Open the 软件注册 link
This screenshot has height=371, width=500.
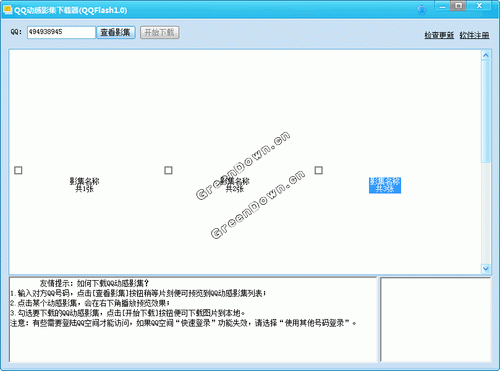coord(474,35)
